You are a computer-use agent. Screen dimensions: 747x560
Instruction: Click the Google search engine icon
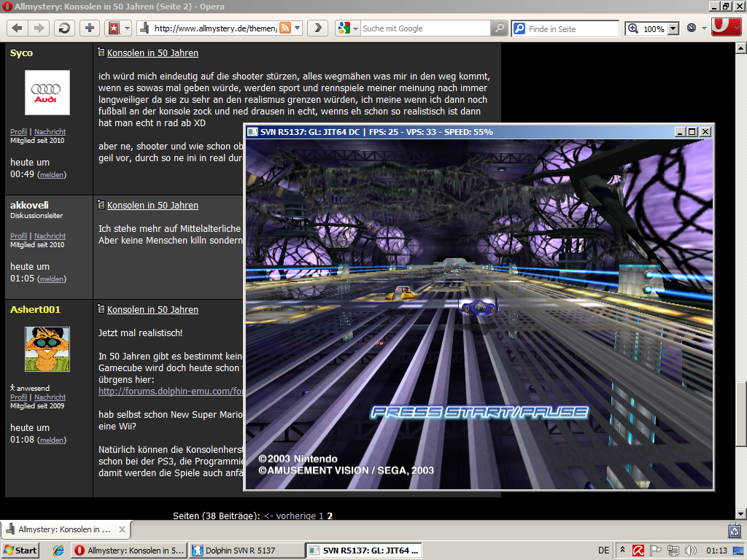tap(344, 28)
